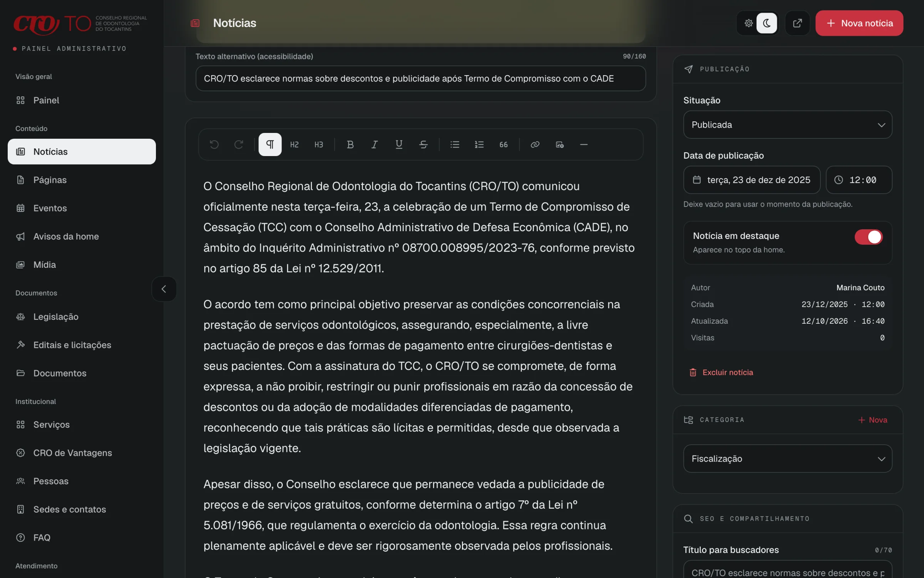This screenshot has width=924, height=578.
Task: Insert an image into the text
Action: (559, 144)
